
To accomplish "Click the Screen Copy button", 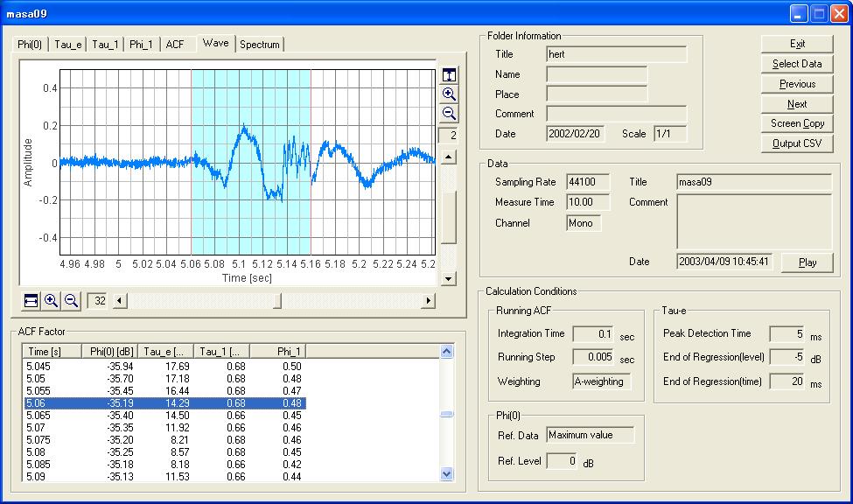I will [x=797, y=123].
